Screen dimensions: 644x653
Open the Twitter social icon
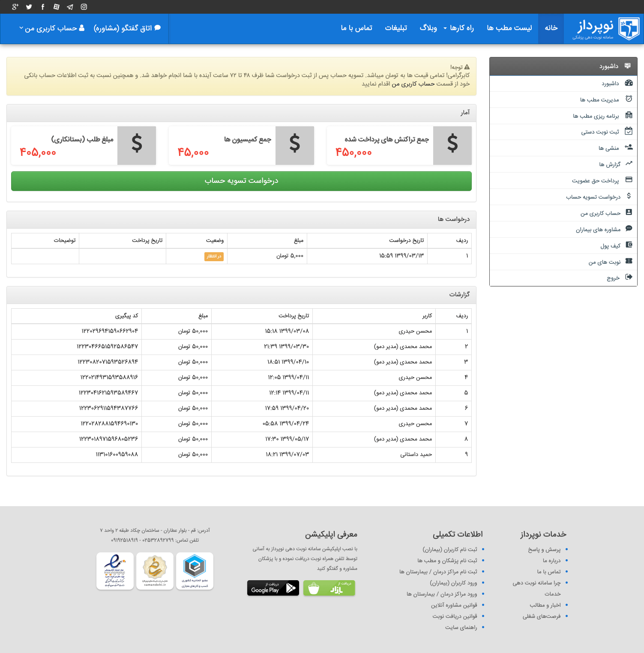click(x=29, y=7)
